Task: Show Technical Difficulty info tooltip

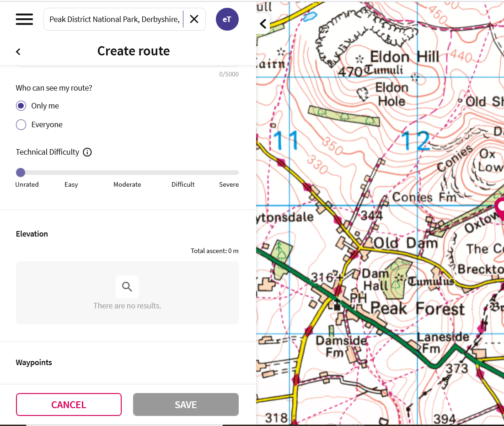Action: (x=87, y=152)
